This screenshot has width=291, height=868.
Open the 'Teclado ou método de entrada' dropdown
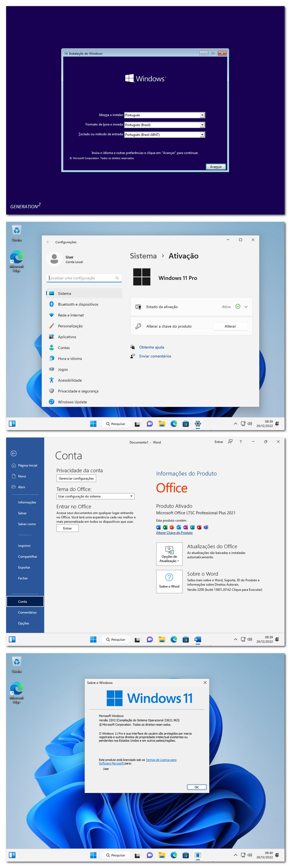click(x=164, y=135)
